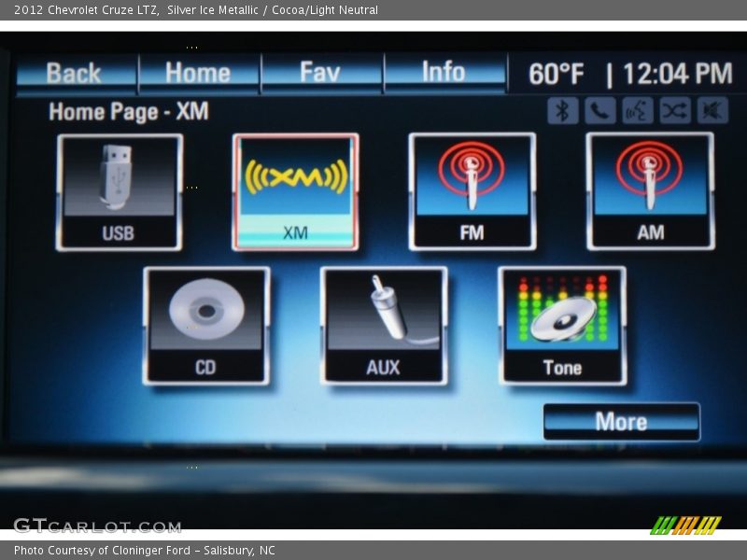Toggle the shuffle icon
Viewport: 747px width, 560px height.
(674, 110)
